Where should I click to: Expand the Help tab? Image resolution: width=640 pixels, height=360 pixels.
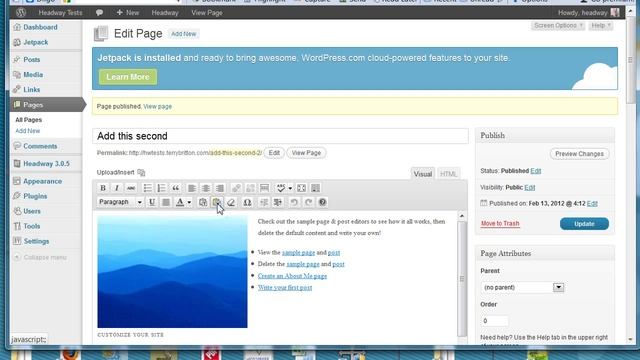click(601, 26)
